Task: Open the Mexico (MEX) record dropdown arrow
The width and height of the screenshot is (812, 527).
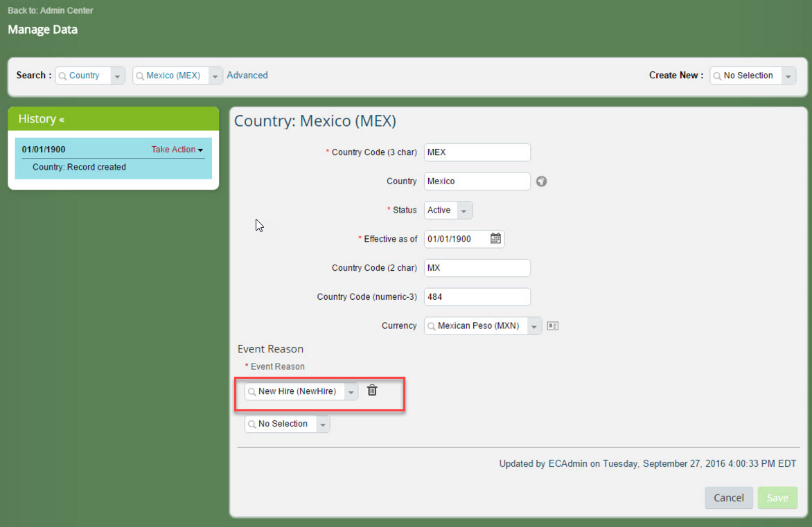Action: 215,76
